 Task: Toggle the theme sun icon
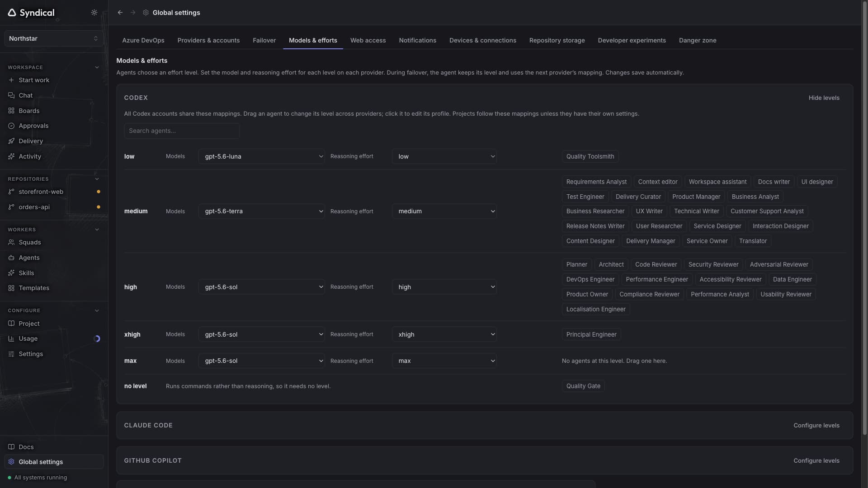pyautogui.click(x=94, y=13)
